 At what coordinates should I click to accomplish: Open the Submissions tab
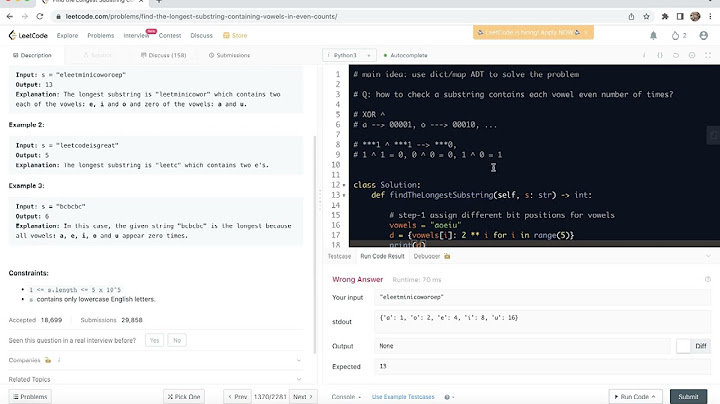click(229, 55)
